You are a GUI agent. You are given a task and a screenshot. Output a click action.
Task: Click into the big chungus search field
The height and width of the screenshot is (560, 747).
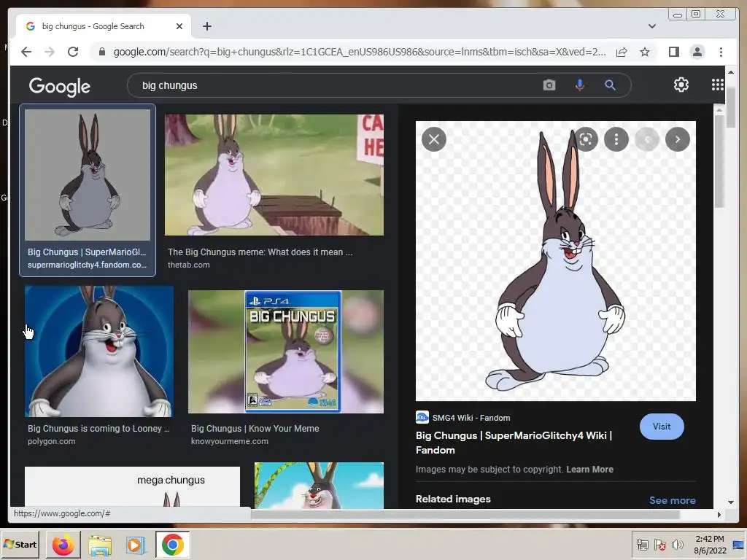coord(333,85)
